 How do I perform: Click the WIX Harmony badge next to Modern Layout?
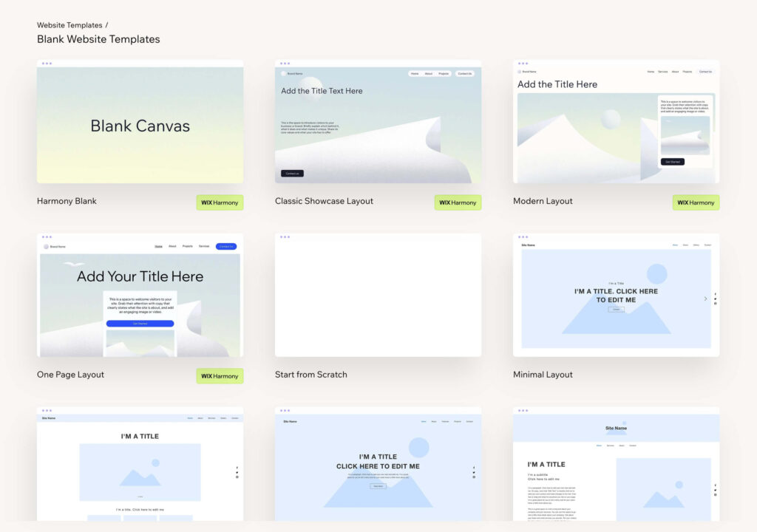coord(695,202)
